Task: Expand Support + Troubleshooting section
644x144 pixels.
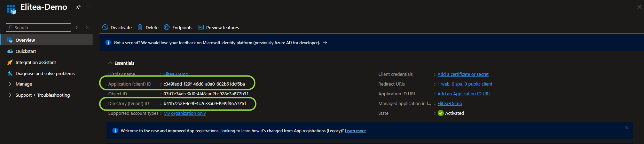Action: click(42, 95)
